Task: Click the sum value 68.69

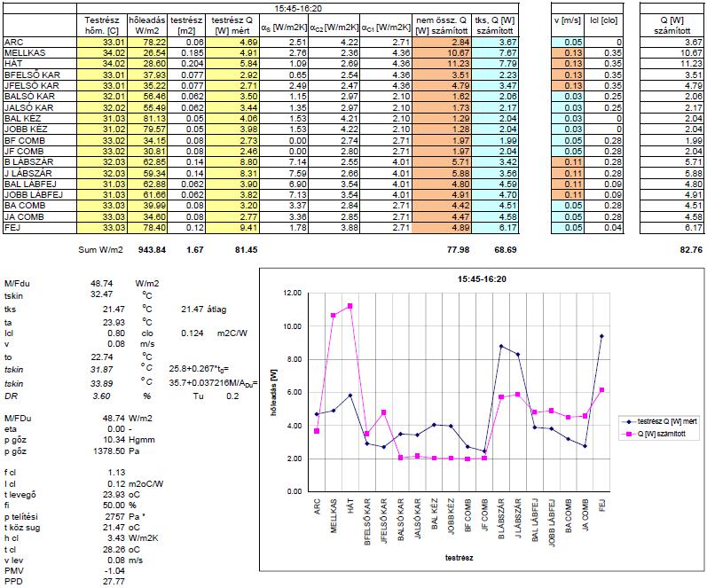Action: (x=506, y=250)
